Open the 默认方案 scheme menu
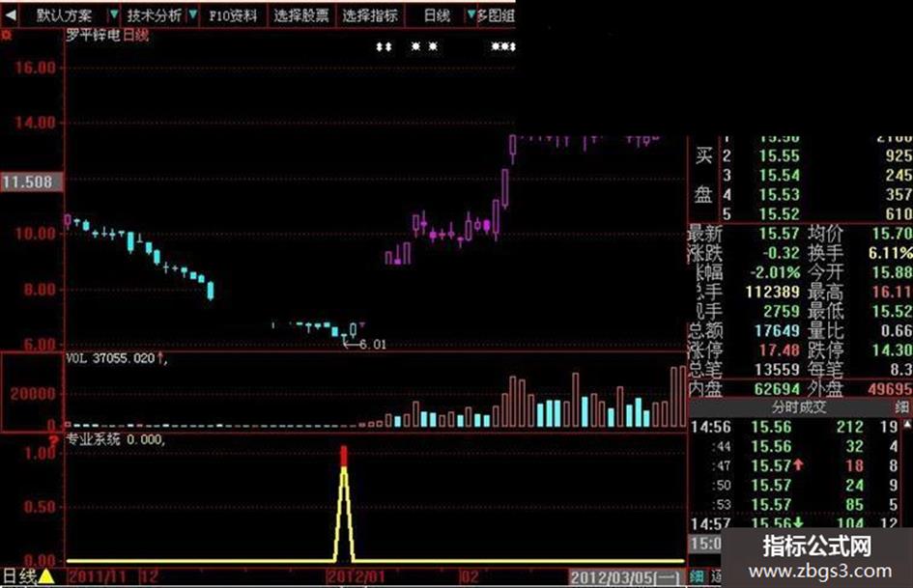The image size is (913, 588). point(64,15)
